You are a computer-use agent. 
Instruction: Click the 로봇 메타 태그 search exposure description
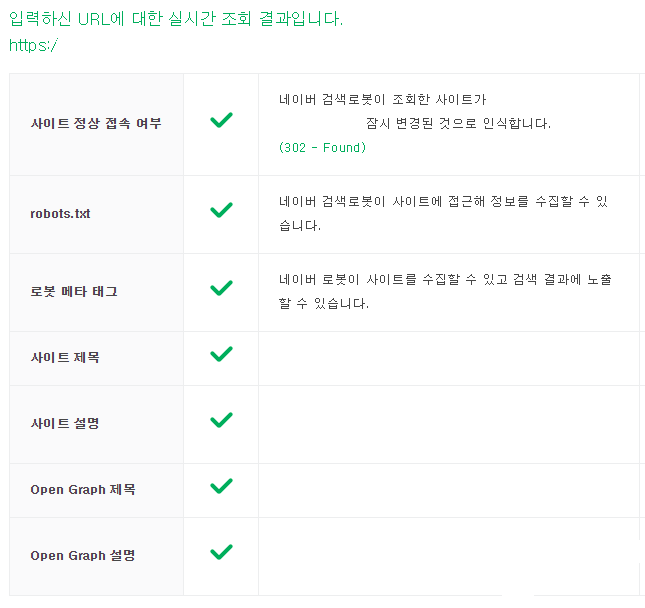coord(445,291)
